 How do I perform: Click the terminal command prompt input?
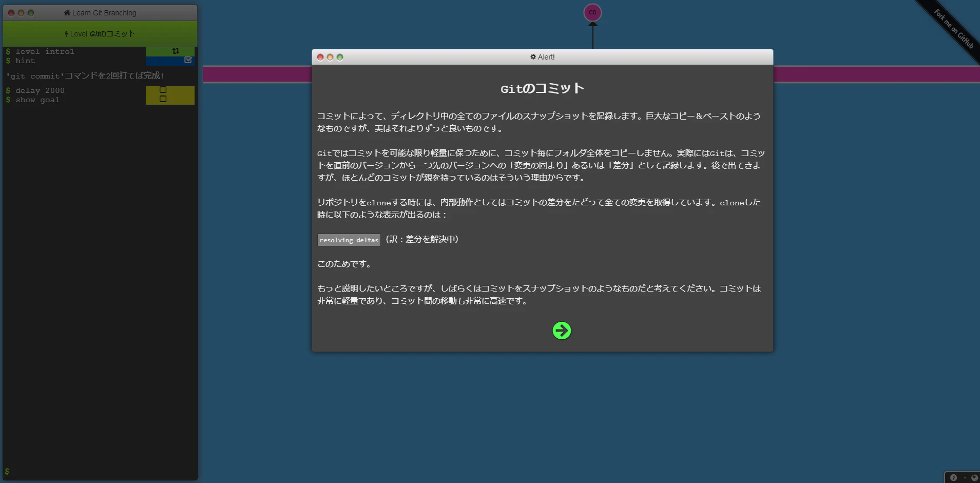100,471
